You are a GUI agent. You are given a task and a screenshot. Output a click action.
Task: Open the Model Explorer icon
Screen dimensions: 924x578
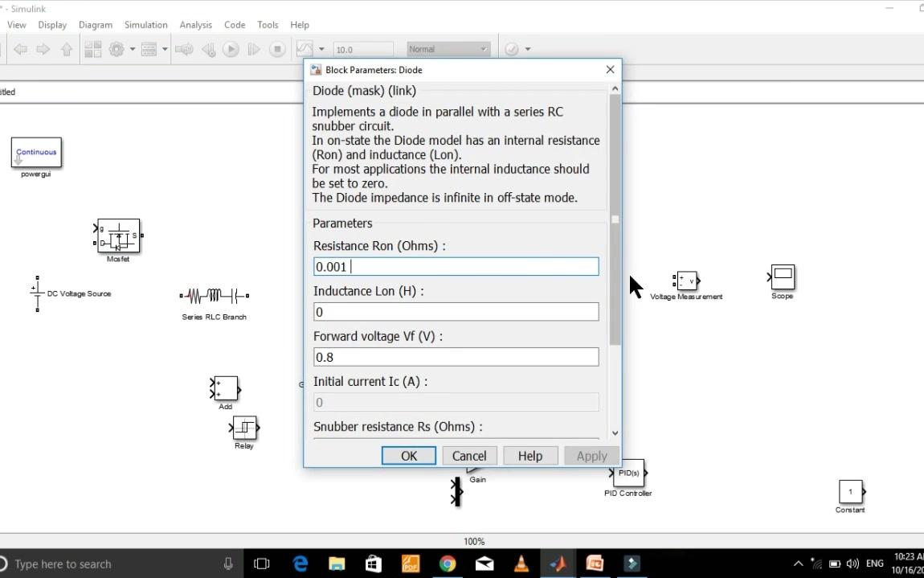pos(149,50)
